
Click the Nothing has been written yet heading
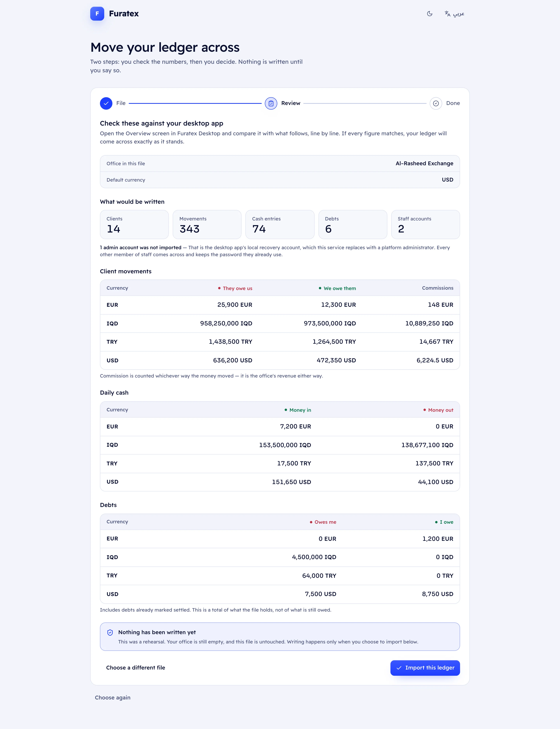pyautogui.click(x=157, y=632)
